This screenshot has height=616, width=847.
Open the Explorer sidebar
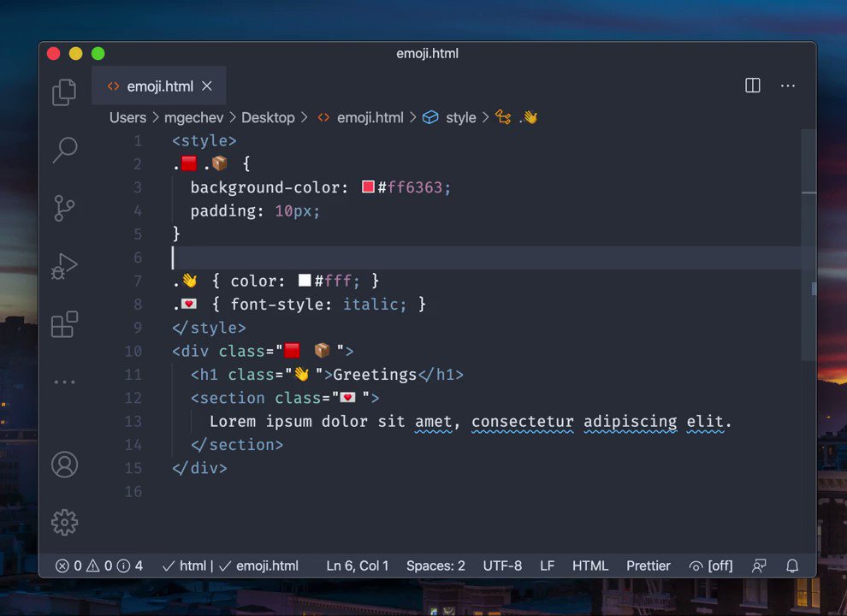click(x=64, y=92)
